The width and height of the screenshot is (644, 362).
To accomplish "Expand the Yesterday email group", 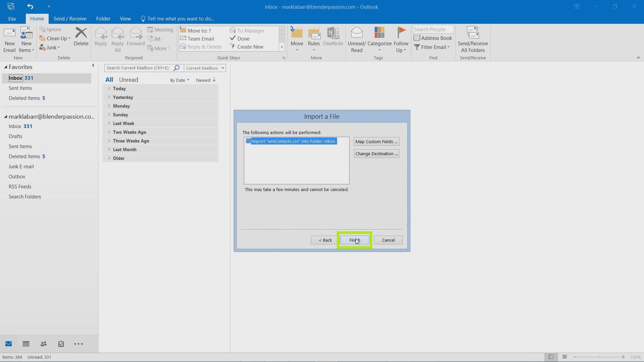I will coord(109,97).
